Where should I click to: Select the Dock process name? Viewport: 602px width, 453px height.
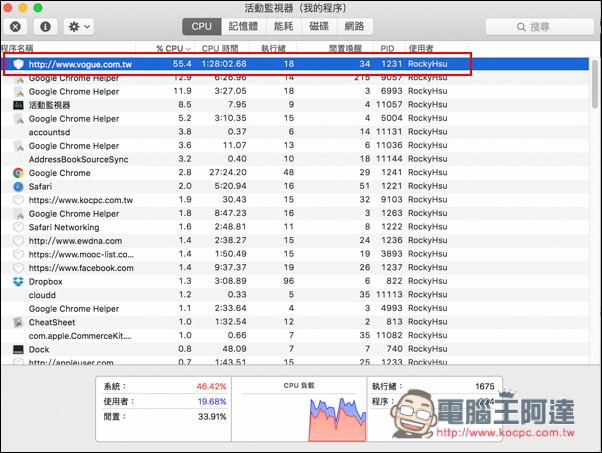tap(39, 350)
